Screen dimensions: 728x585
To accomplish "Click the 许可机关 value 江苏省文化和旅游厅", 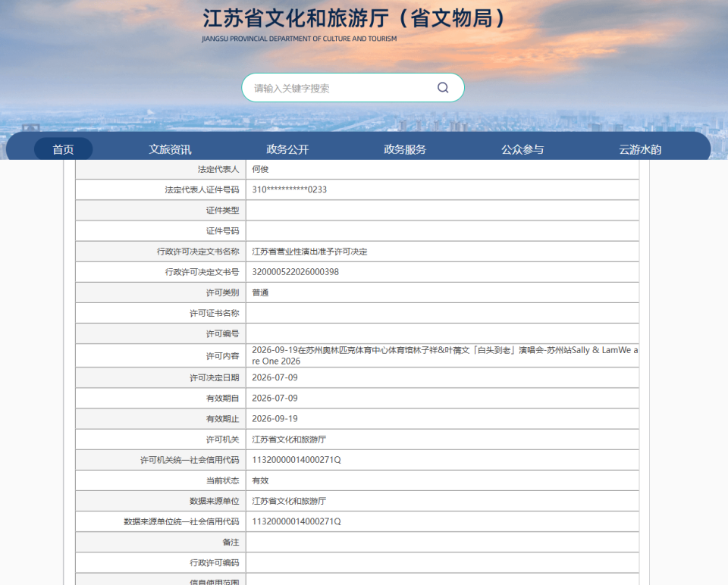I will point(289,440).
